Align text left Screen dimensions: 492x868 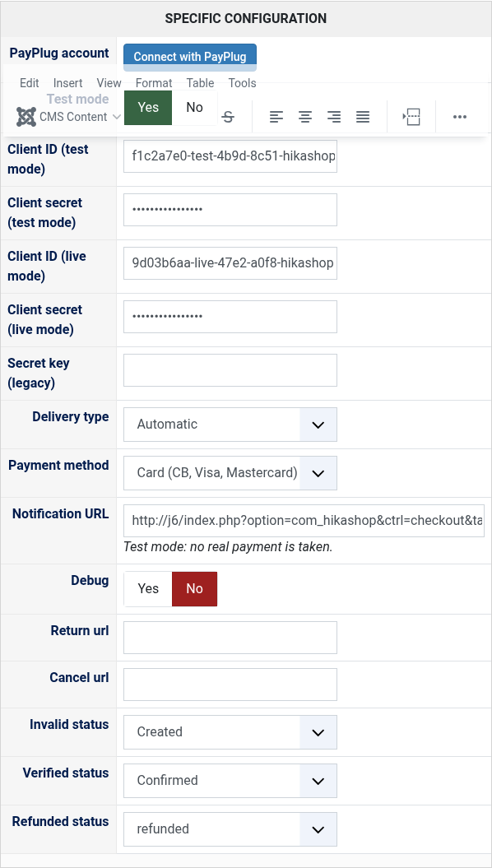(x=276, y=117)
